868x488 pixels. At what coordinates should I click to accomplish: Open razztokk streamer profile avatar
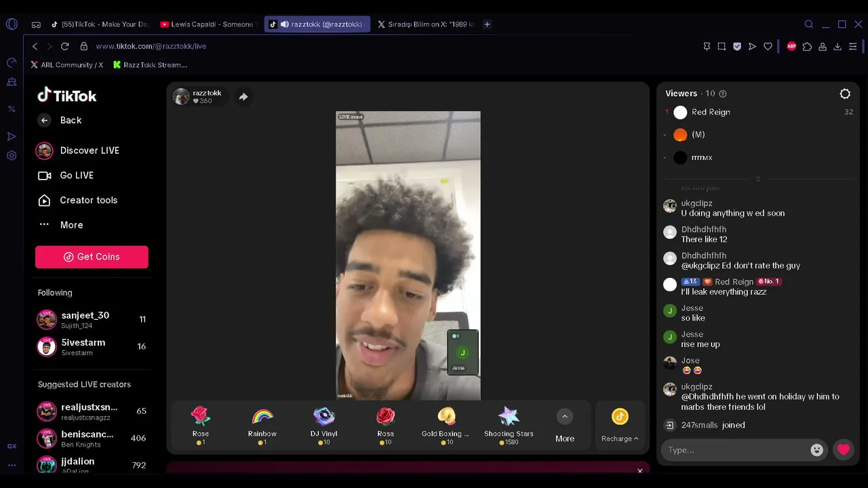[181, 97]
